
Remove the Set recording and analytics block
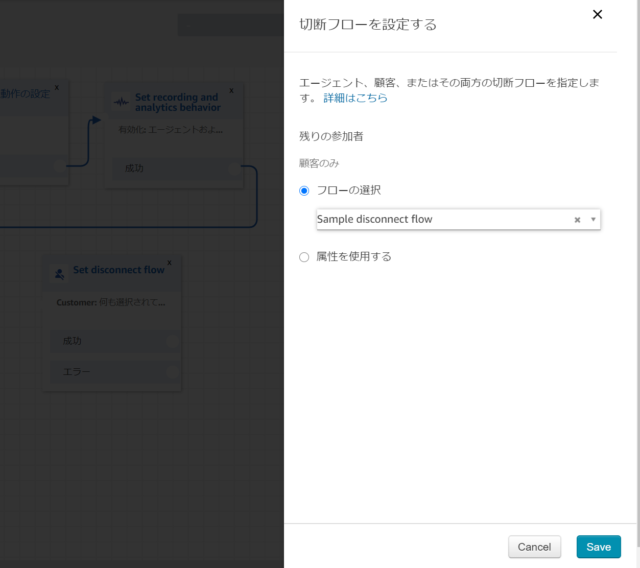click(x=231, y=90)
